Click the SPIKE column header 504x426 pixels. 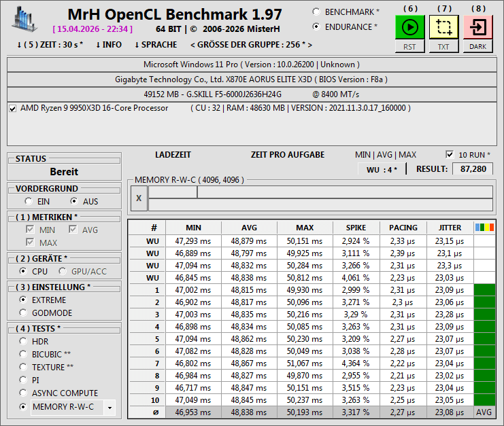pyautogui.click(x=356, y=228)
